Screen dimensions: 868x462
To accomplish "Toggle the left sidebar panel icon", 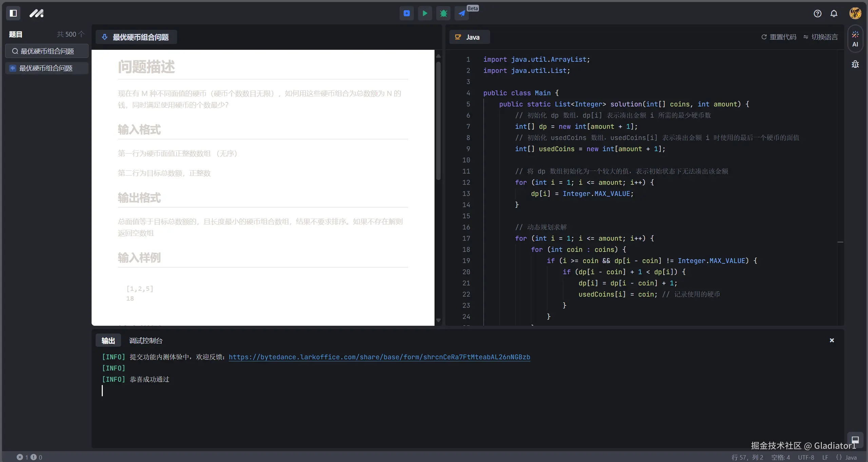I will (13, 13).
